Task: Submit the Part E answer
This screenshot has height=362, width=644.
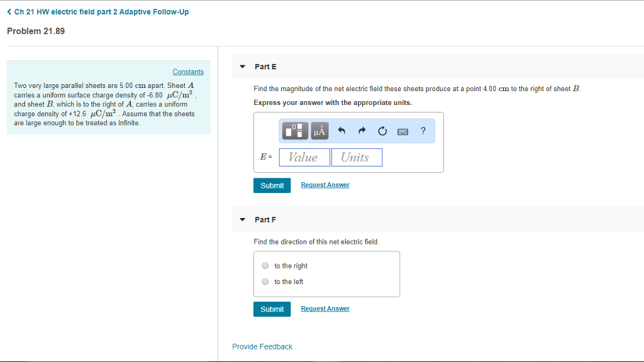Action: click(272, 185)
